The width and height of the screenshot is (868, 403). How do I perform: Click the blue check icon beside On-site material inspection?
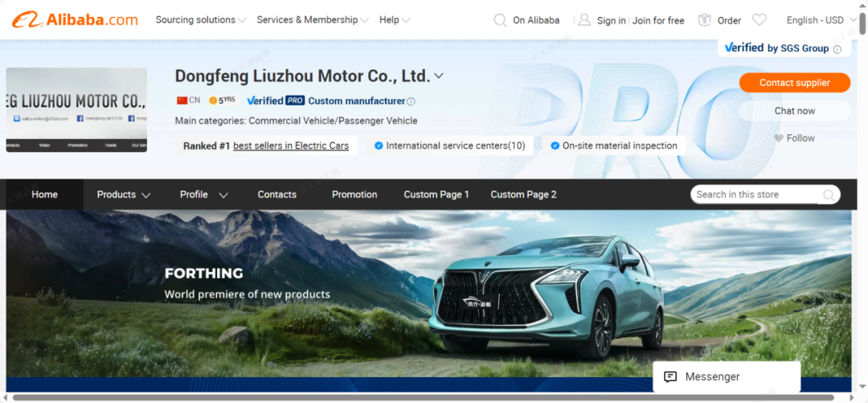555,146
